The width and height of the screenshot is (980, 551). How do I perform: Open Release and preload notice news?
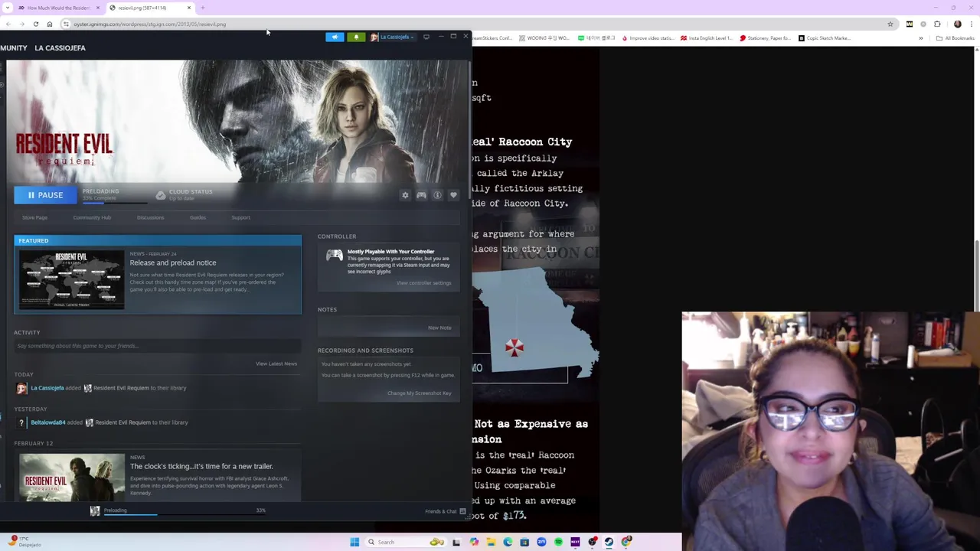click(173, 262)
